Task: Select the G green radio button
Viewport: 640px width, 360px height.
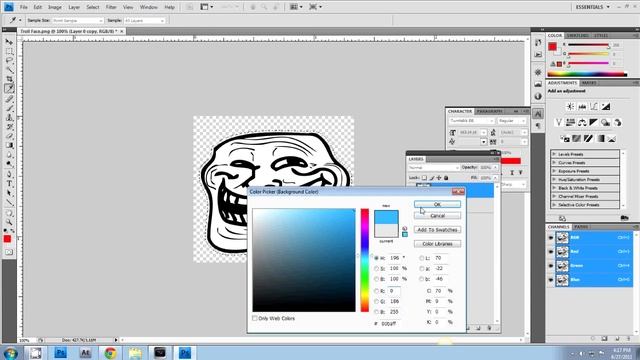Action: (376, 301)
